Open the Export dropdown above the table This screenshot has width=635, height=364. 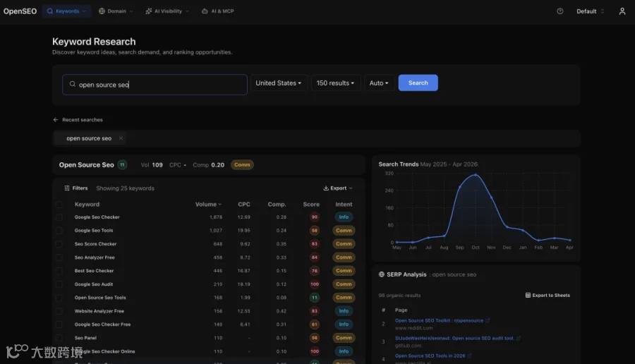pos(338,188)
